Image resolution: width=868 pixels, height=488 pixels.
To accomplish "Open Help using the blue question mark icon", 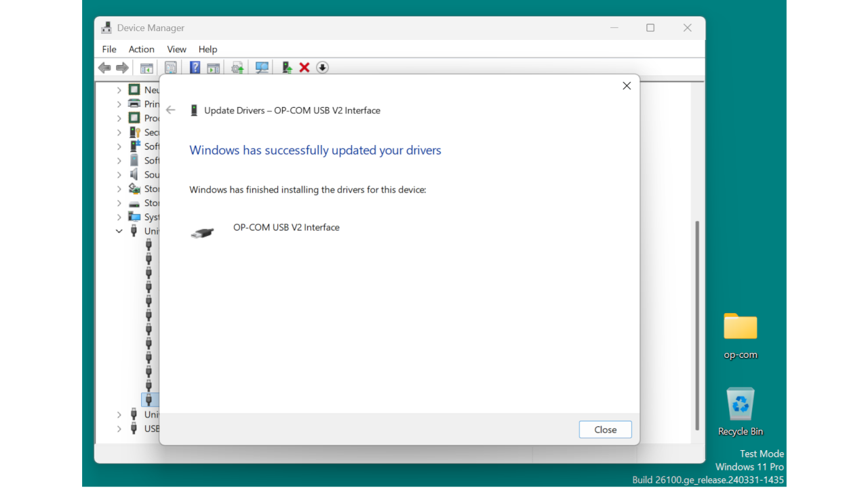I will [x=195, y=67].
